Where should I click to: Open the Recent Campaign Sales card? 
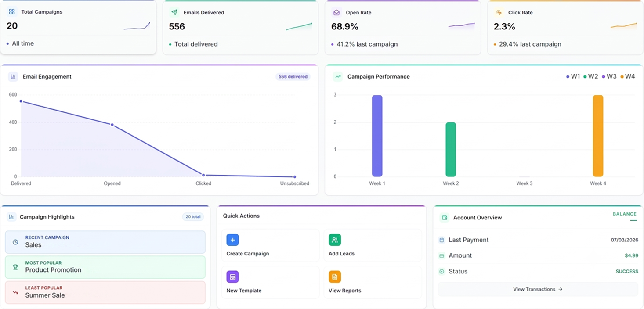pos(105,242)
